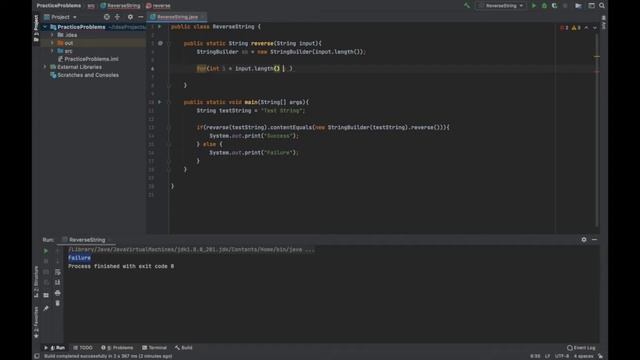
Task: Expand the External Libraries node arrow
Action: [x=45, y=67]
